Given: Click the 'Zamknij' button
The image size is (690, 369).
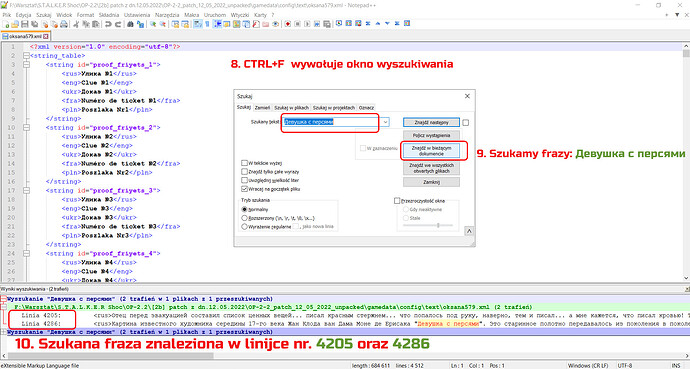Looking at the screenshot, I should (x=431, y=182).
